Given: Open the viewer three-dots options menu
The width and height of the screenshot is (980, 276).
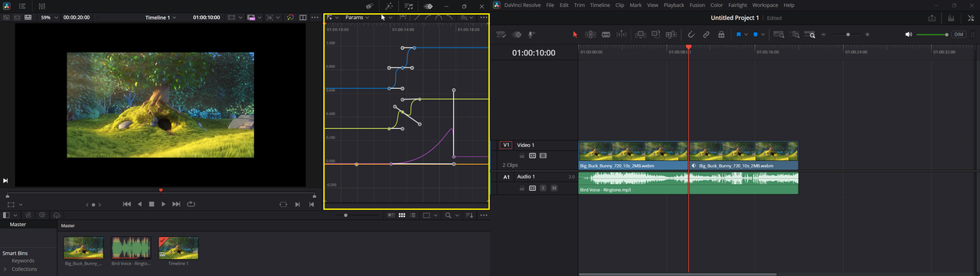Looking at the screenshot, I should (x=315, y=17).
